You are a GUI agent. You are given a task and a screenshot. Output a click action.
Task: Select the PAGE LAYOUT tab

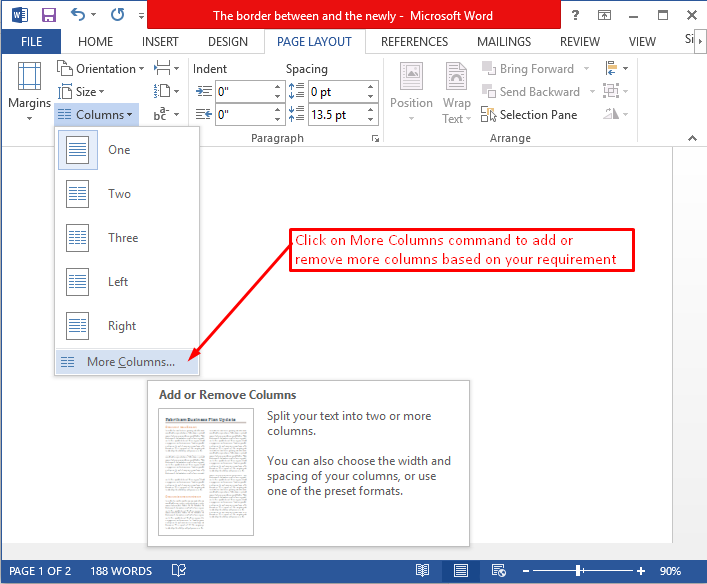[314, 41]
